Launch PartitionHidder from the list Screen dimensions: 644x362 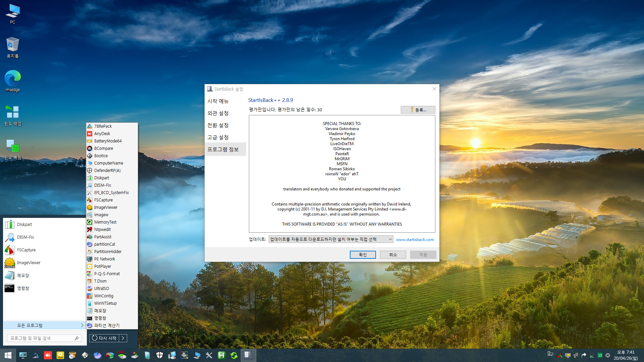pos(112,252)
